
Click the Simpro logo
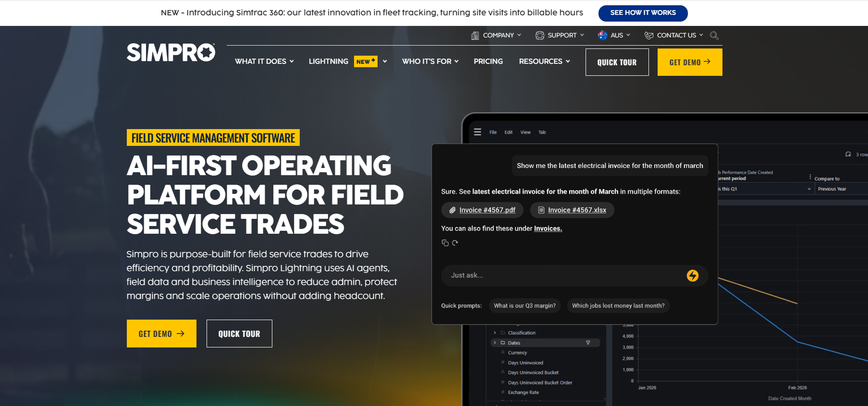point(171,52)
